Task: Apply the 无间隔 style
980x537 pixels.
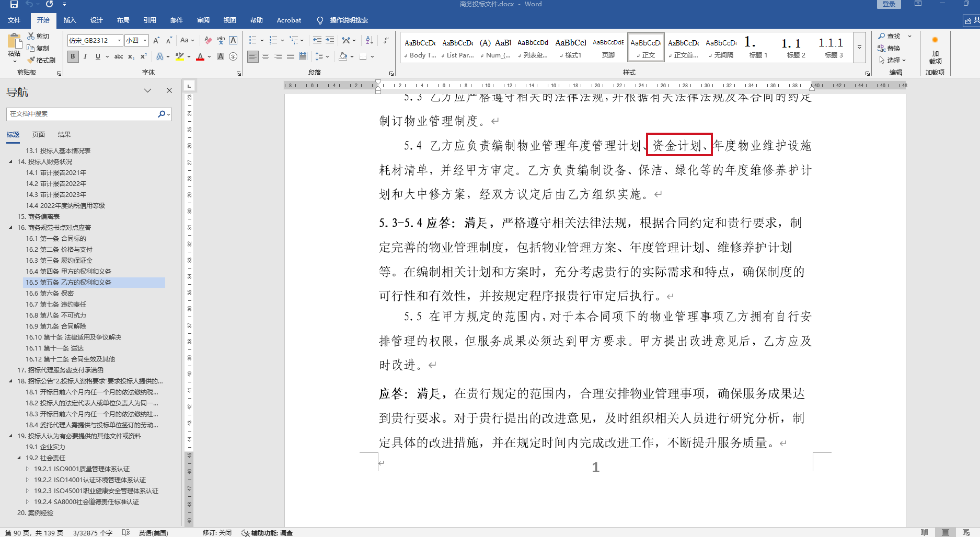Action: pos(721,48)
